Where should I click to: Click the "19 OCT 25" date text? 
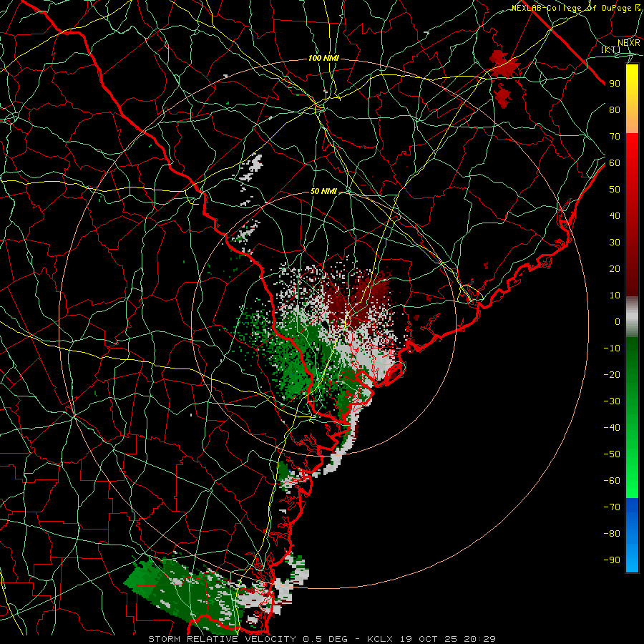pos(428,639)
